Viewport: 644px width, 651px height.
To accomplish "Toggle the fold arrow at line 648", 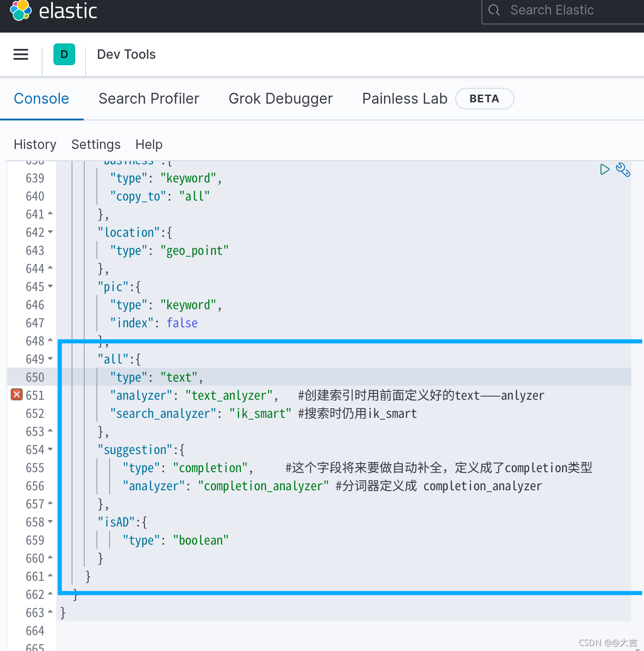I will point(50,340).
